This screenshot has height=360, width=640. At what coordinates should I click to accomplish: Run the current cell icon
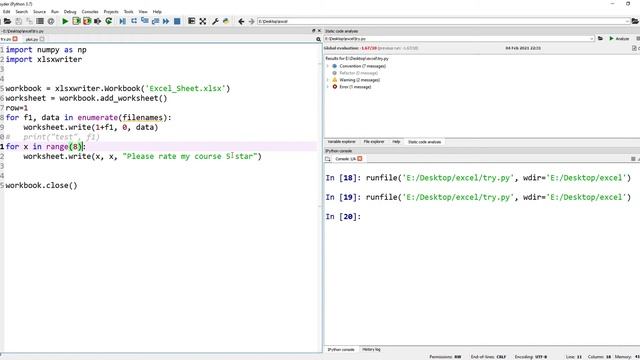pyautogui.click(x=76, y=21)
